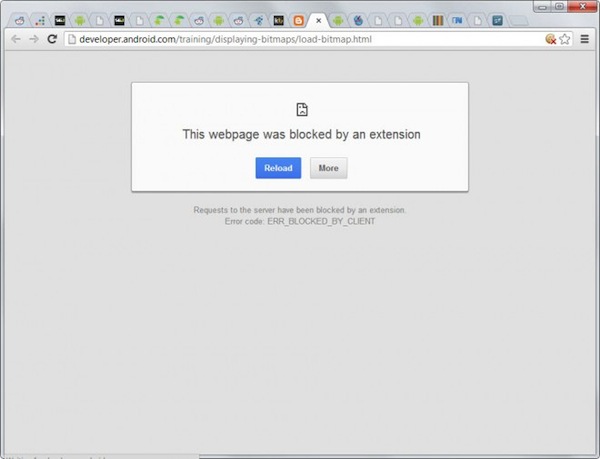Select the Android tab beside the striped books tab
Image resolution: width=600 pixels, height=459 pixels.
point(418,21)
